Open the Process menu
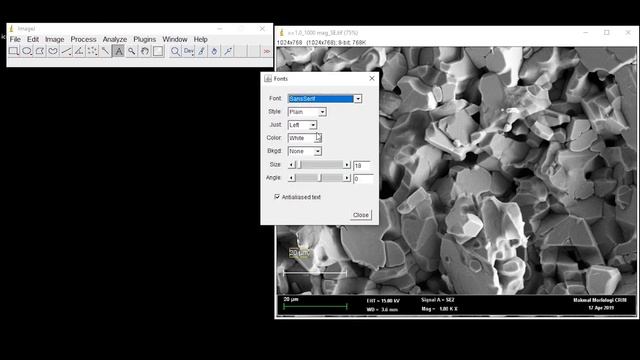The height and width of the screenshot is (360, 640). coord(83,39)
